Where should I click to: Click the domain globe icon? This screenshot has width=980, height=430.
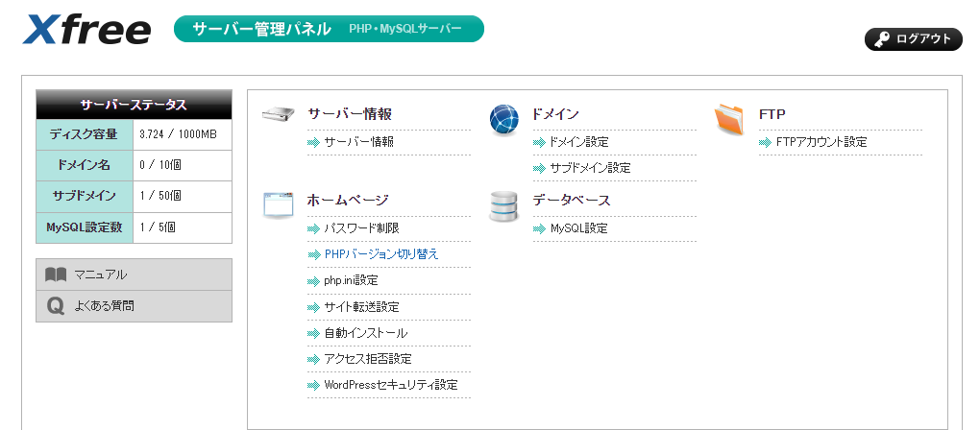(x=504, y=119)
